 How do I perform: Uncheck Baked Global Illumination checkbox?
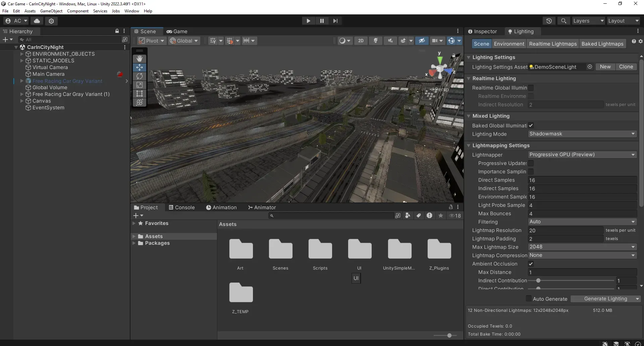(531, 125)
